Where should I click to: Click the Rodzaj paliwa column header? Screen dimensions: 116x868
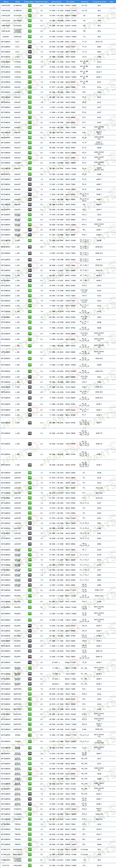(x=29, y=1)
